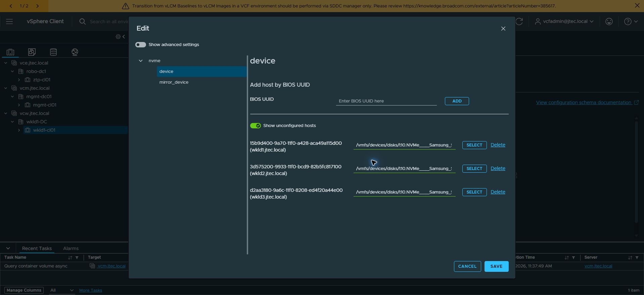Expand the mgmt-cl01 cluster node

click(19, 105)
